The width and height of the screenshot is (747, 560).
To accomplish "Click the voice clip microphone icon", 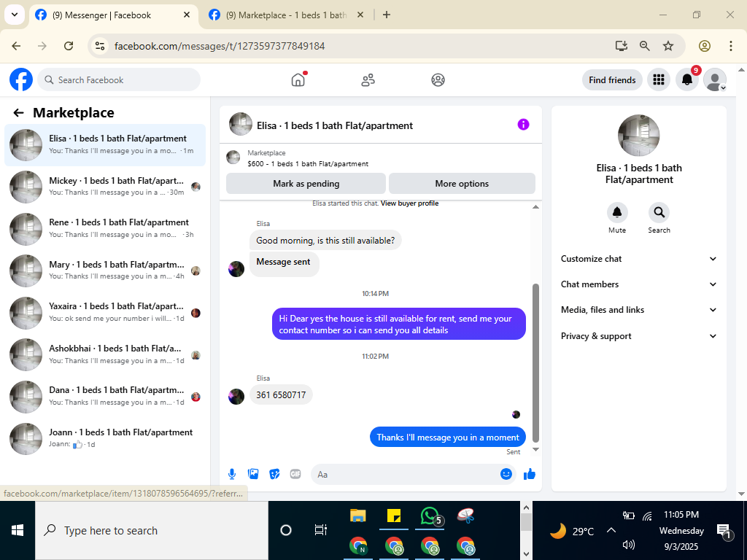I will [x=231, y=474].
